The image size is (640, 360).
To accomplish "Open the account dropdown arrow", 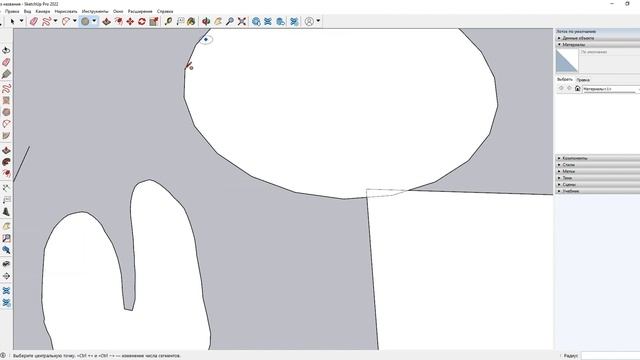I will pos(318,21).
